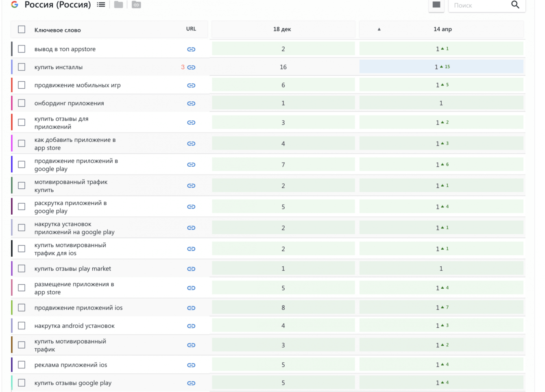Click the dark square button near search
Viewport: 545px width, 392px height.
pos(436,5)
